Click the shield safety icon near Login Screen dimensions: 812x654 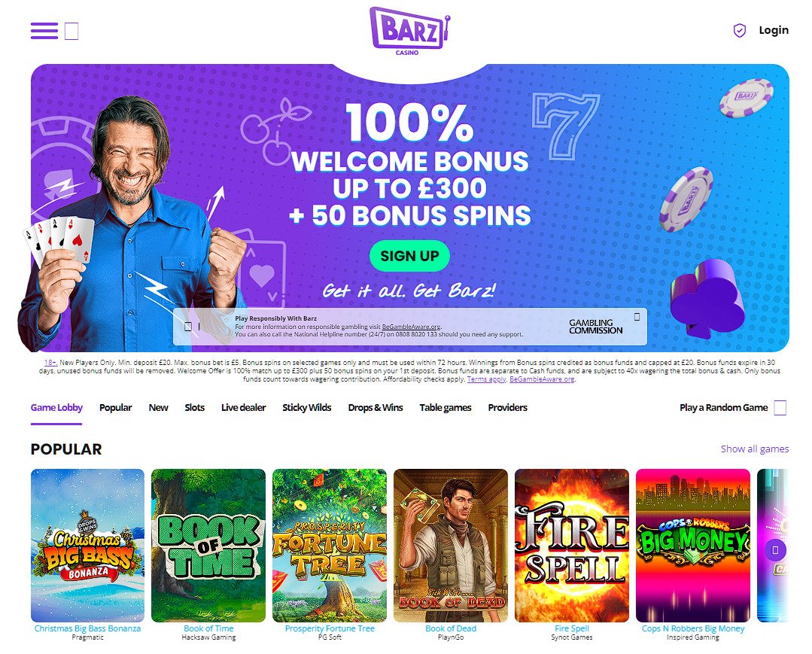pos(740,31)
